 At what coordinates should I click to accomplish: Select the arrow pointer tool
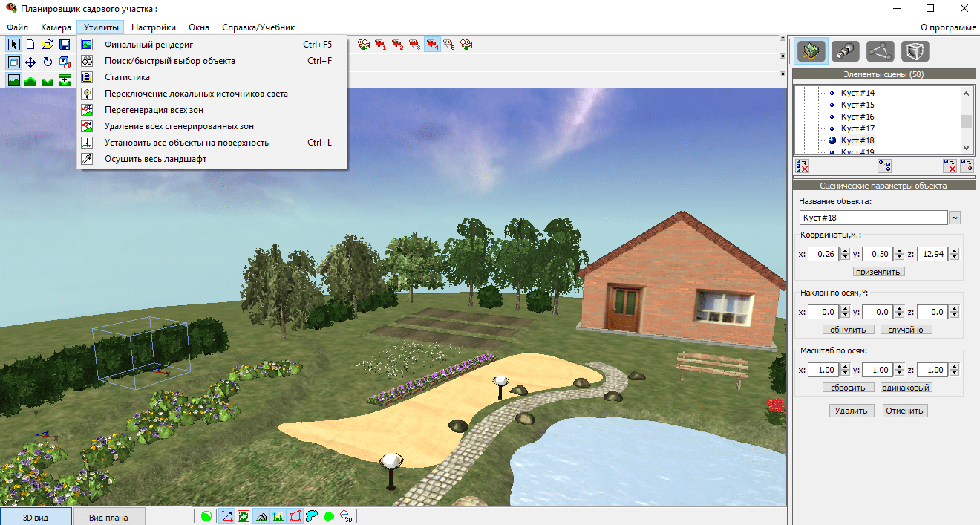[x=14, y=45]
